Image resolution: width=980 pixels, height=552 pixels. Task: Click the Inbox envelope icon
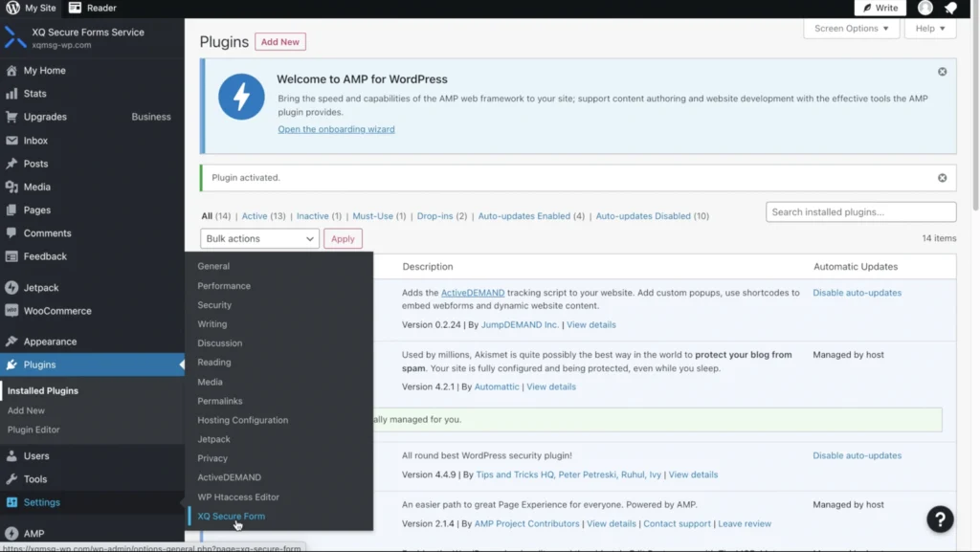click(x=11, y=141)
